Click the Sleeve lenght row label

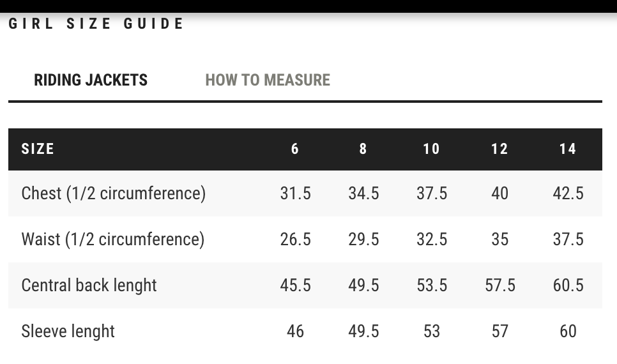[x=68, y=331]
